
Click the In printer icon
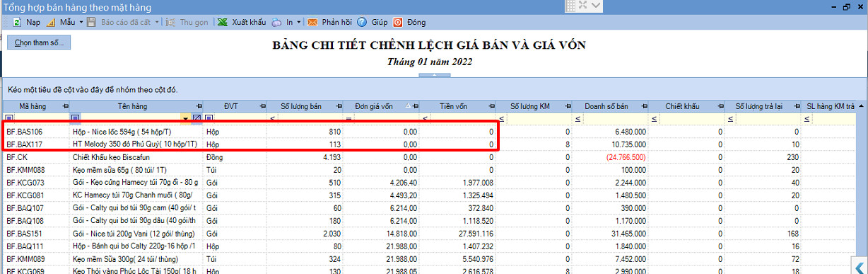pyautogui.click(x=277, y=22)
